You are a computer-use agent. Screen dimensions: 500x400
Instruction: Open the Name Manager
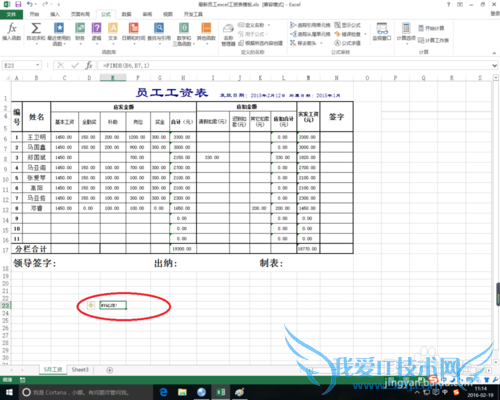[x=228, y=35]
